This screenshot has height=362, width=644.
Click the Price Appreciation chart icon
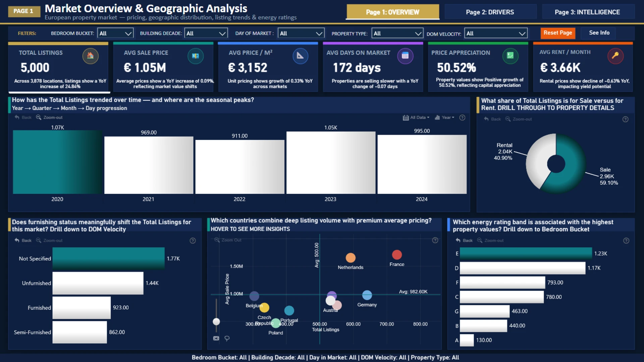click(510, 56)
